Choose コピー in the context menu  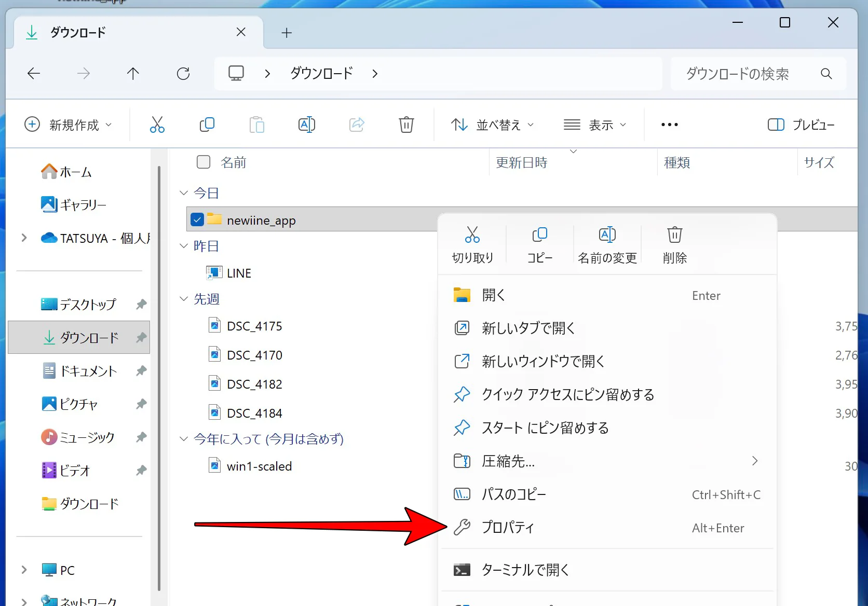coord(540,245)
